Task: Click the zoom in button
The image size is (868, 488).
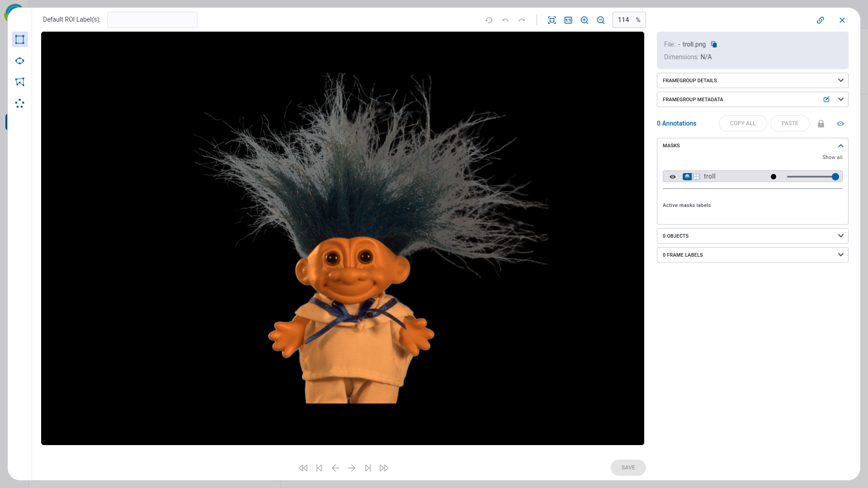Action: coord(584,20)
